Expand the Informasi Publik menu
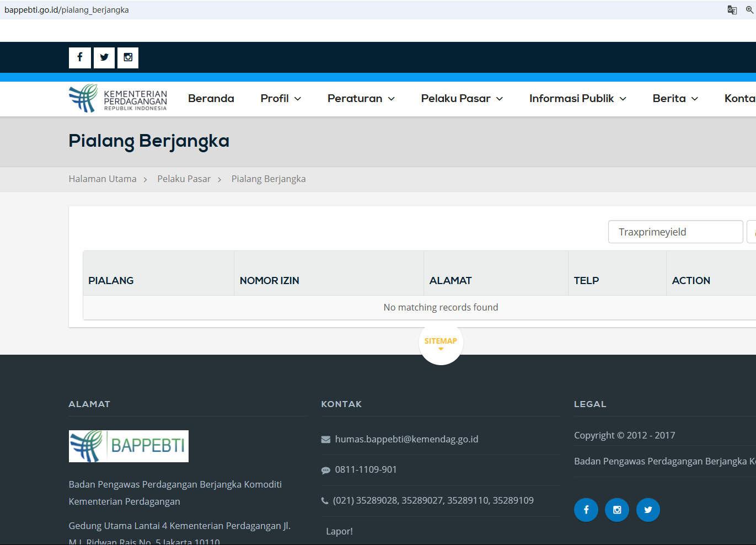 point(577,99)
